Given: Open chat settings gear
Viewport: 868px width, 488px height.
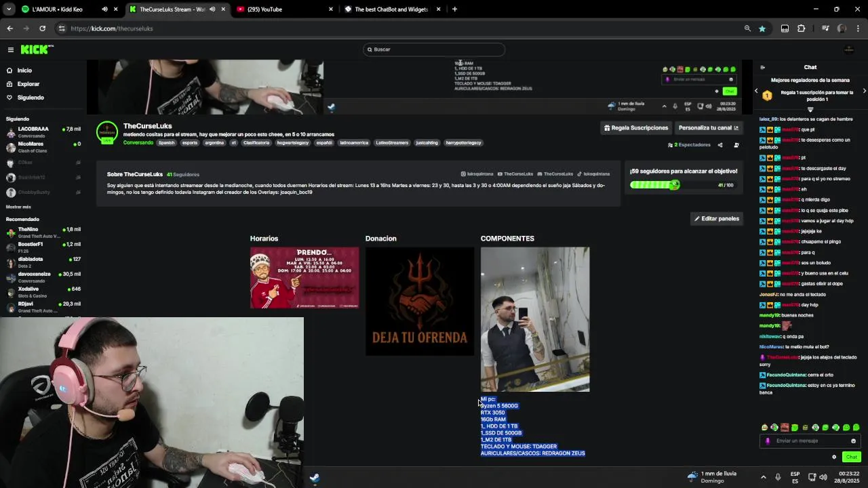Looking at the screenshot, I should (834, 457).
